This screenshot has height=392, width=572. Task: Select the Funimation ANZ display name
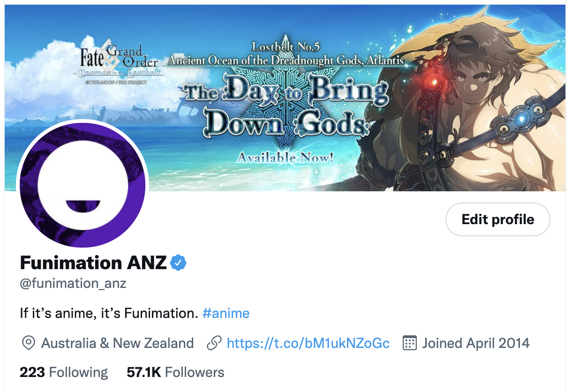93,263
